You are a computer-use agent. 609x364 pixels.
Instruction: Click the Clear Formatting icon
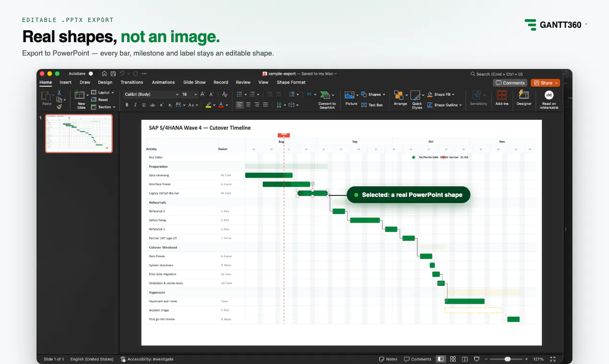[x=224, y=94]
